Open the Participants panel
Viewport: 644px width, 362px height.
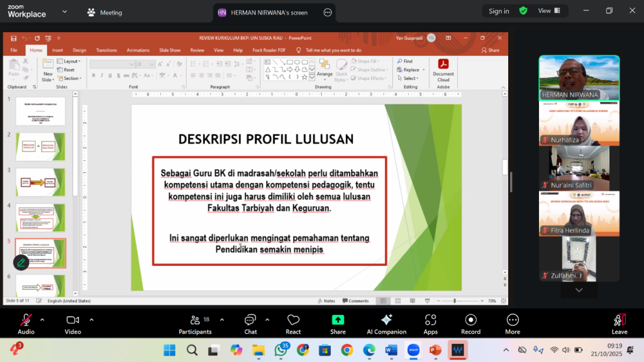pyautogui.click(x=195, y=324)
